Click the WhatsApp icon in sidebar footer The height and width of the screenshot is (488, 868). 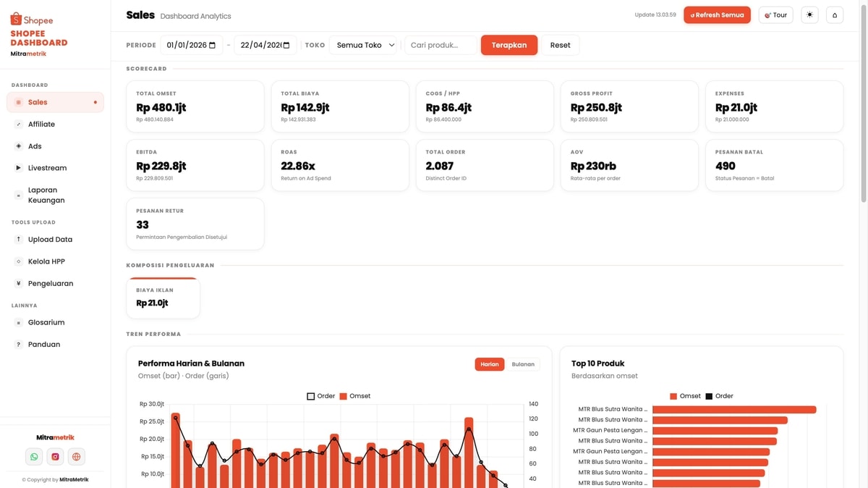click(x=34, y=457)
